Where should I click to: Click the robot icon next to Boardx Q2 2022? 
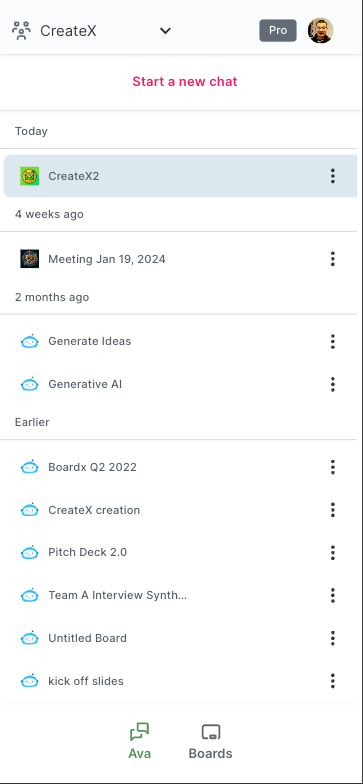tap(30, 468)
